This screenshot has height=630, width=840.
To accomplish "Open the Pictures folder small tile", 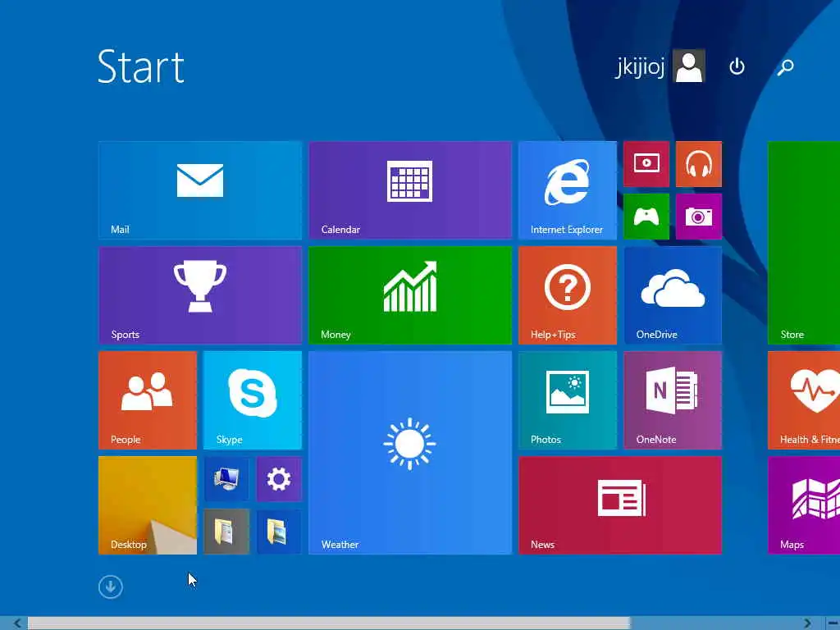I will tap(279, 532).
